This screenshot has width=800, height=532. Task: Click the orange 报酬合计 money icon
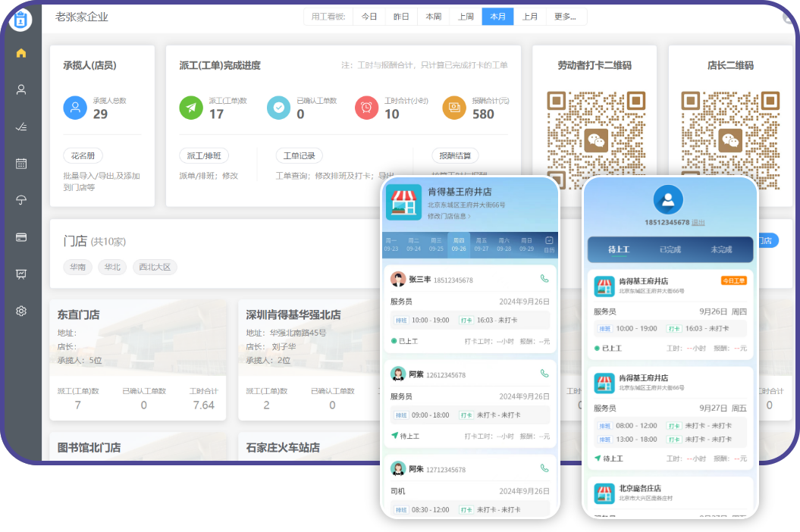454,108
